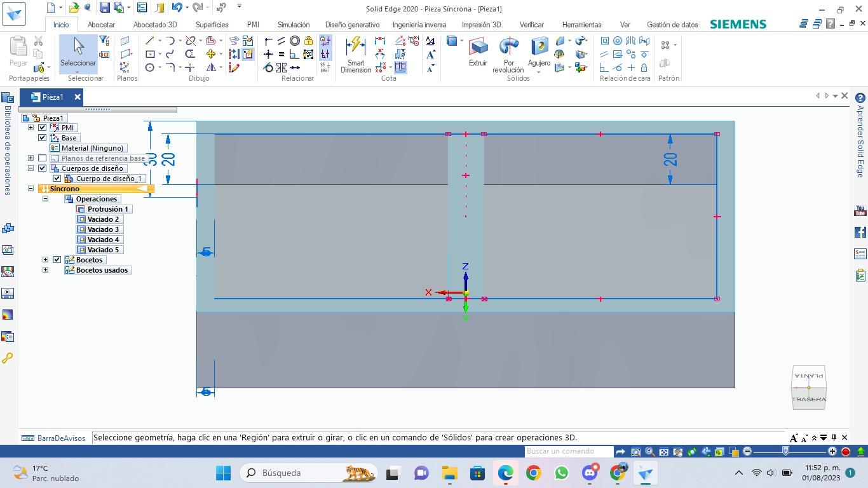Click the Tangent relationship icon in Relacionar
This screenshot has width=868, height=488.
pos(268,67)
